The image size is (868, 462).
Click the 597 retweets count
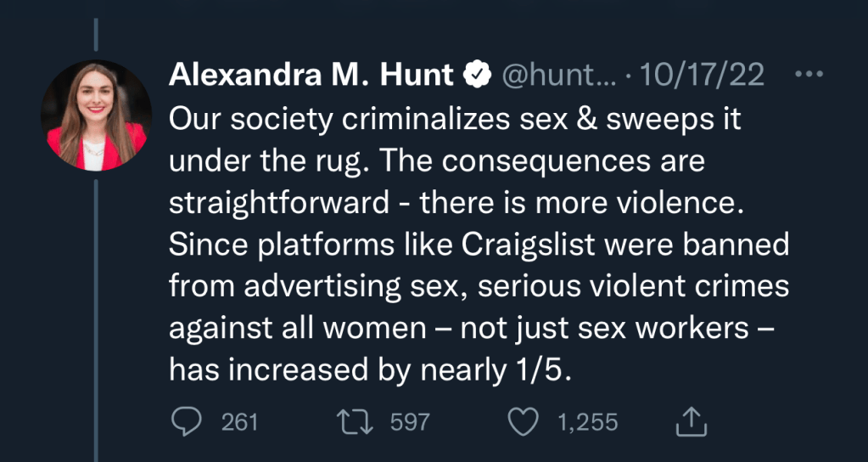[410, 421]
